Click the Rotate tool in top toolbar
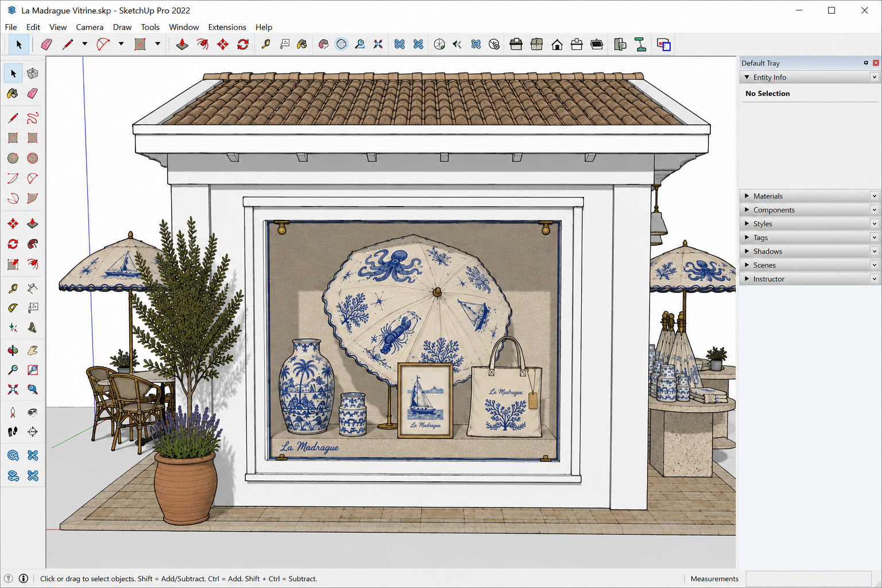This screenshot has height=588, width=882. (243, 44)
